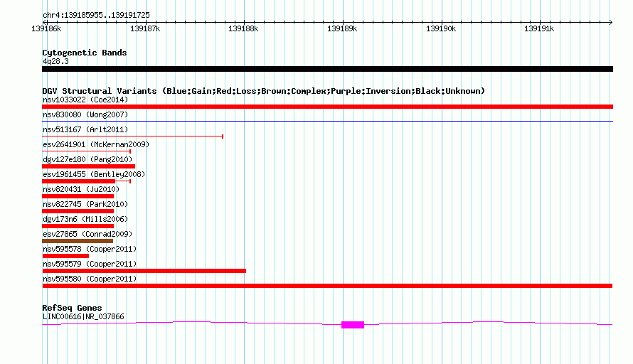The image size is (633, 364).
Task: Click the DGV Structural Variants track title
Action: click(263, 91)
